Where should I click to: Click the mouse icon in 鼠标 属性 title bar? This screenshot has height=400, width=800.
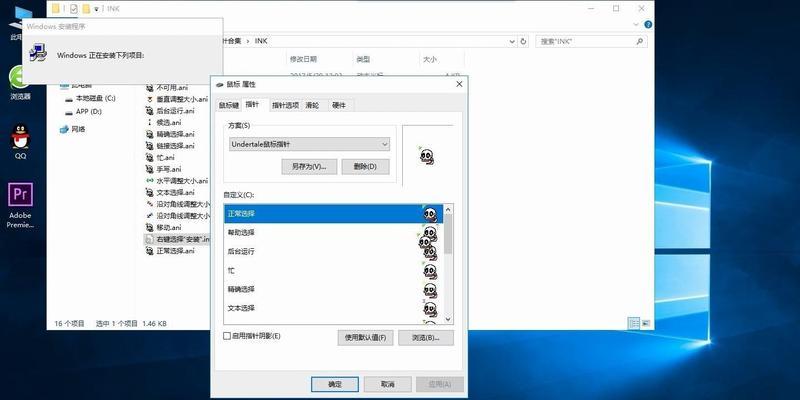coord(220,84)
